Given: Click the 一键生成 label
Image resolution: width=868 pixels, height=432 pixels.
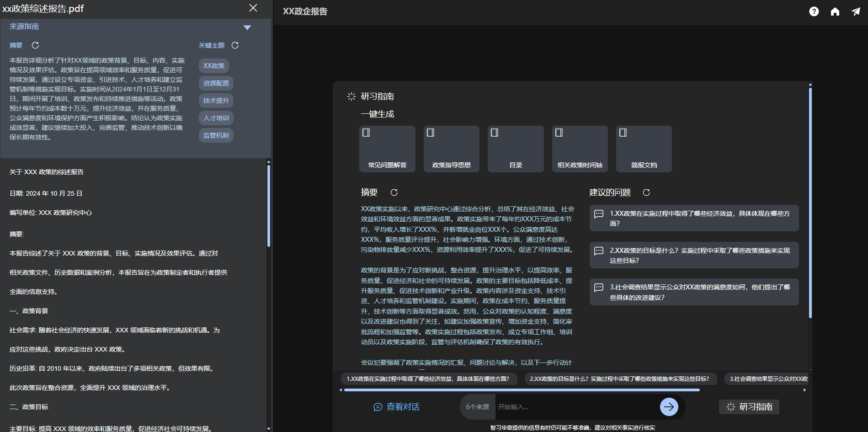Looking at the screenshot, I should point(378,114).
